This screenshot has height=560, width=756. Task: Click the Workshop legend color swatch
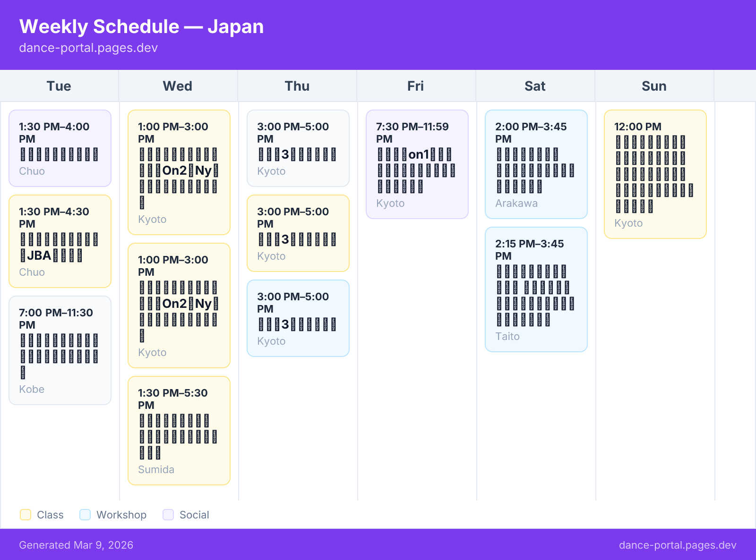85,515
